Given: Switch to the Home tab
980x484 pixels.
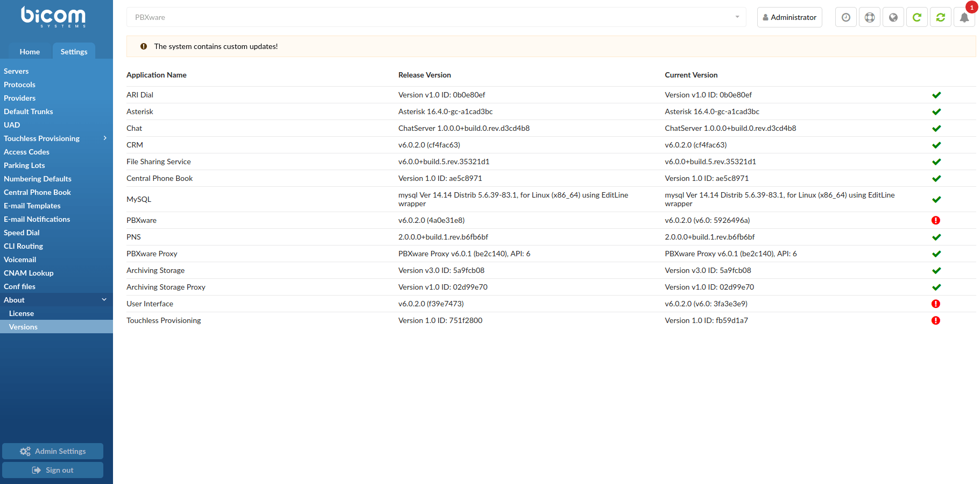Looking at the screenshot, I should click(x=30, y=52).
